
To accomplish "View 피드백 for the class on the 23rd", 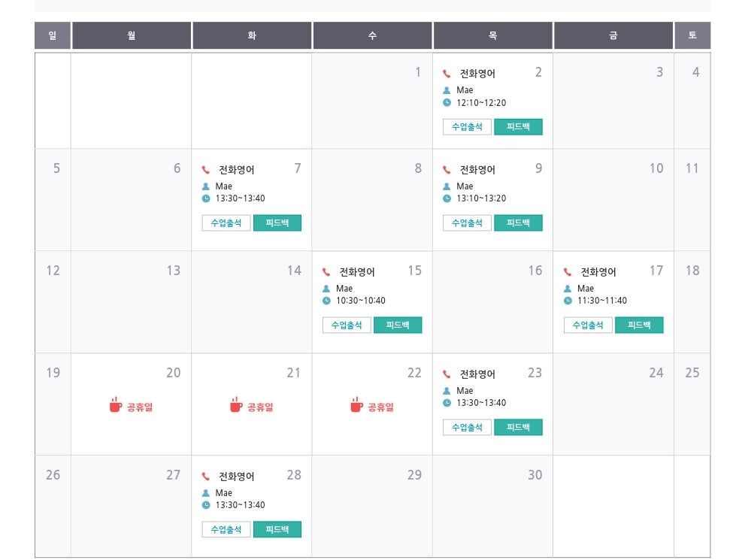I will (518, 427).
